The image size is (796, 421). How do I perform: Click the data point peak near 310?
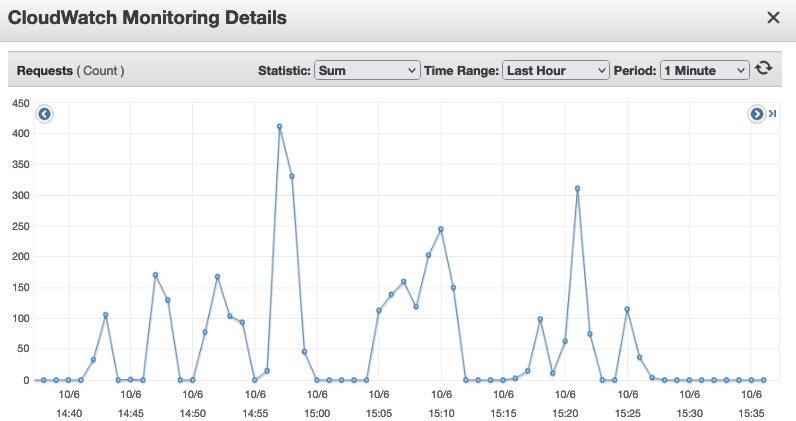pyautogui.click(x=577, y=188)
